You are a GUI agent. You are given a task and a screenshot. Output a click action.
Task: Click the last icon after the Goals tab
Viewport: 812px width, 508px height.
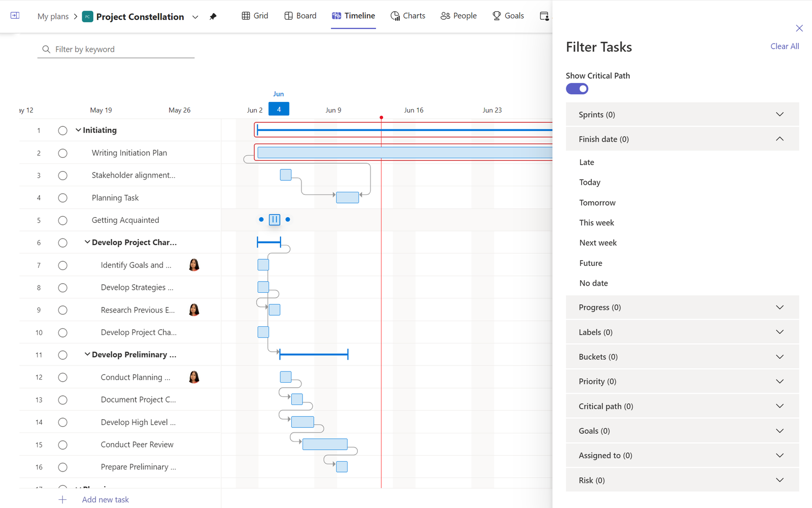click(544, 16)
